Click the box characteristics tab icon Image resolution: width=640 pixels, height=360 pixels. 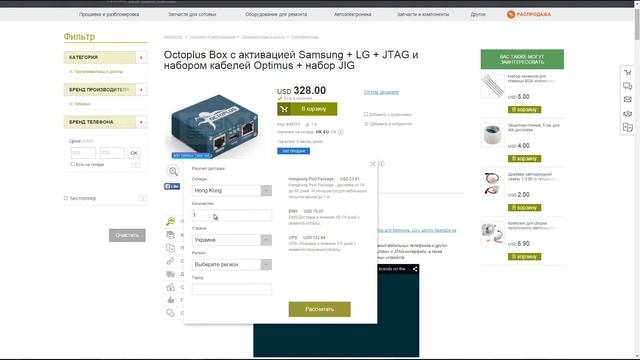pyautogui.click(x=171, y=235)
